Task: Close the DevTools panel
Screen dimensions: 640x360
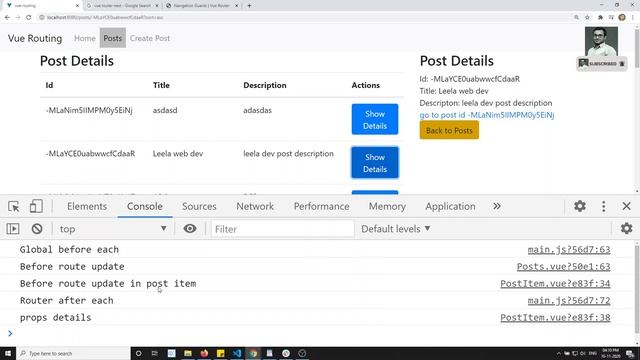Action: (x=627, y=206)
